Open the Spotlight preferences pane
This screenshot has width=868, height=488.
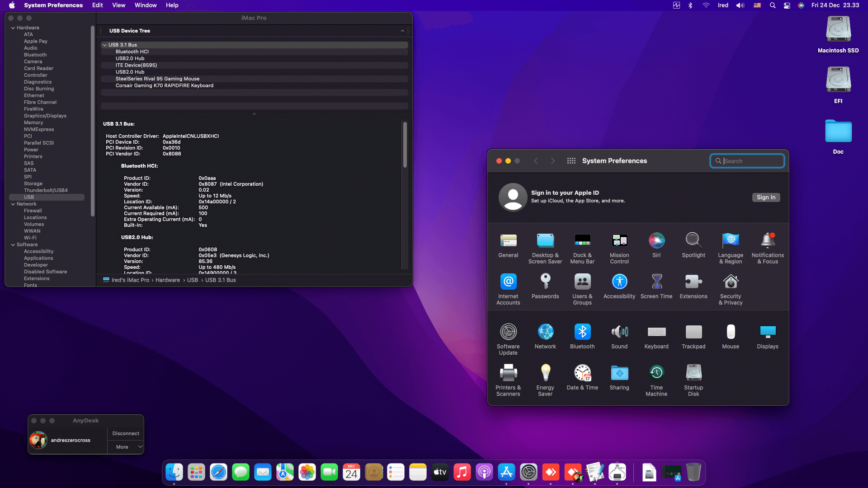pos(693,245)
